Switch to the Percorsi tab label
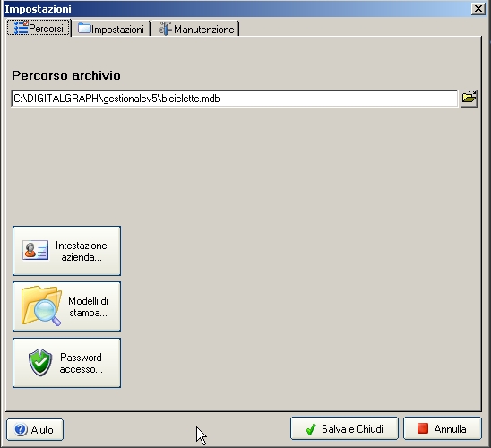The image size is (491, 448). (x=46, y=29)
